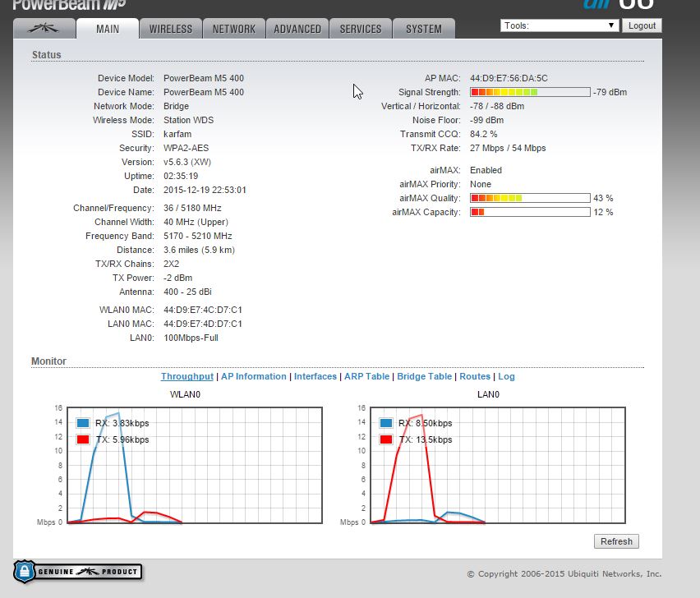Click the Transmit CCQ value 84.2 %
This screenshot has height=598, width=700.
click(x=483, y=134)
